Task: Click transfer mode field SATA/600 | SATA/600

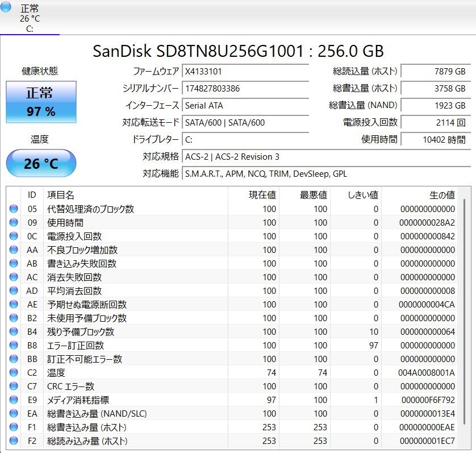Action: pyautogui.click(x=245, y=122)
